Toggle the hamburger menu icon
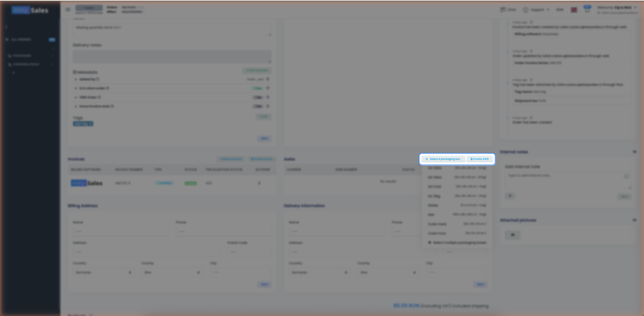This screenshot has height=316, width=644. point(68,9)
